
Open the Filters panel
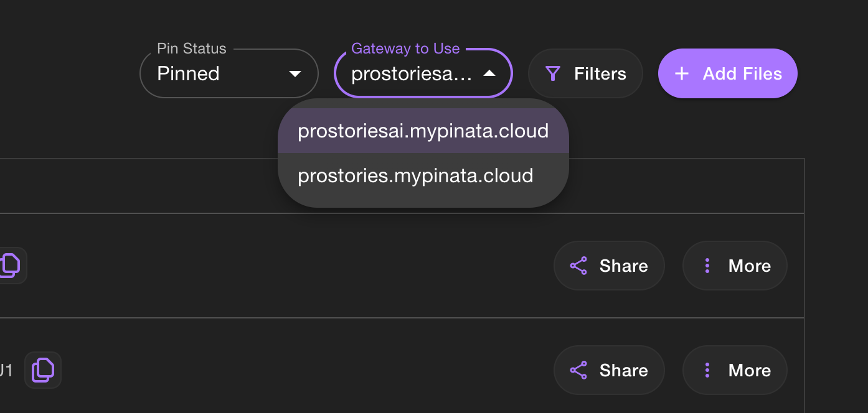coord(585,73)
